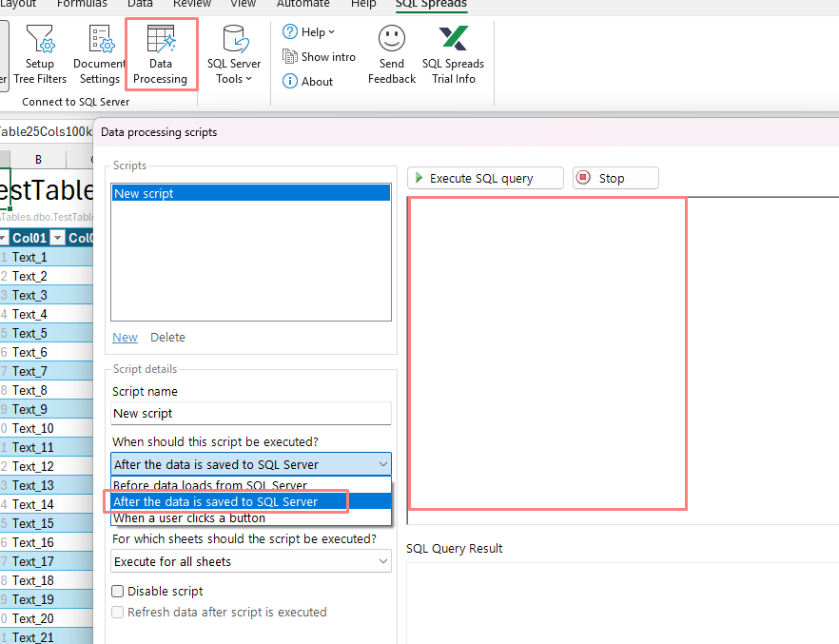Click the Execute SQL query button
This screenshot has width=839, height=644.
click(485, 178)
